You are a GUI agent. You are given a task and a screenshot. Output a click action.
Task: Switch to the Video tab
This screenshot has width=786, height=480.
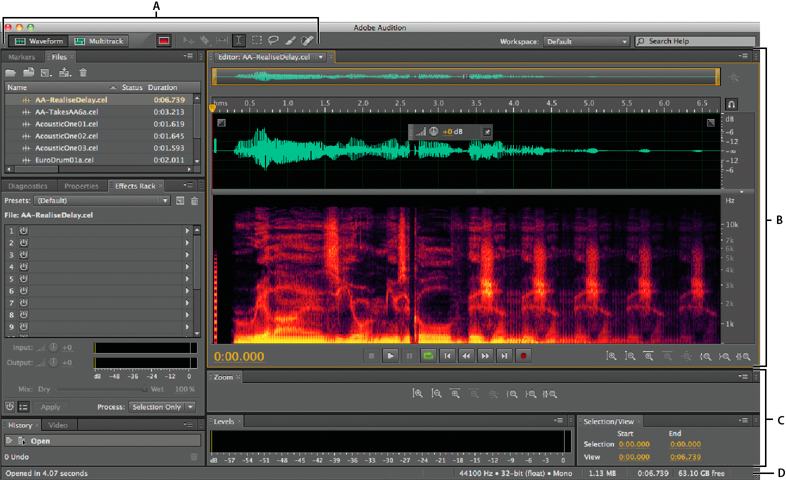[x=58, y=425]
